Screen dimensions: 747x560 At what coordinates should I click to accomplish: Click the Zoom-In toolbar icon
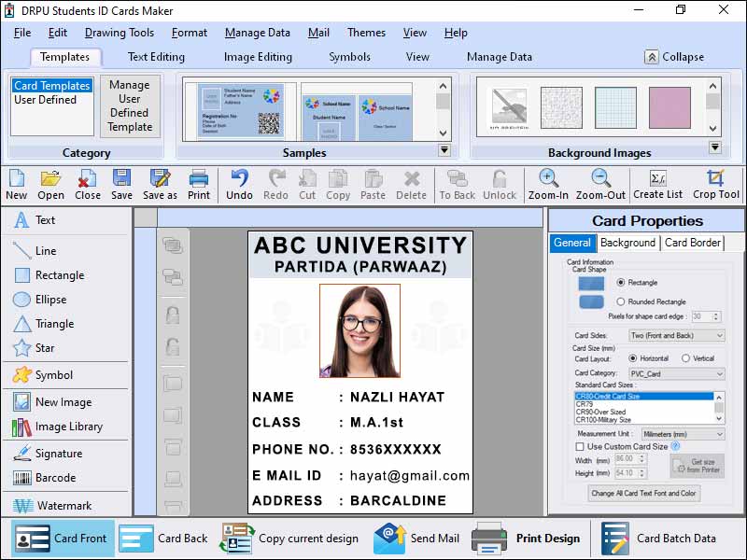pyautogui.click(x=547, y=183)
